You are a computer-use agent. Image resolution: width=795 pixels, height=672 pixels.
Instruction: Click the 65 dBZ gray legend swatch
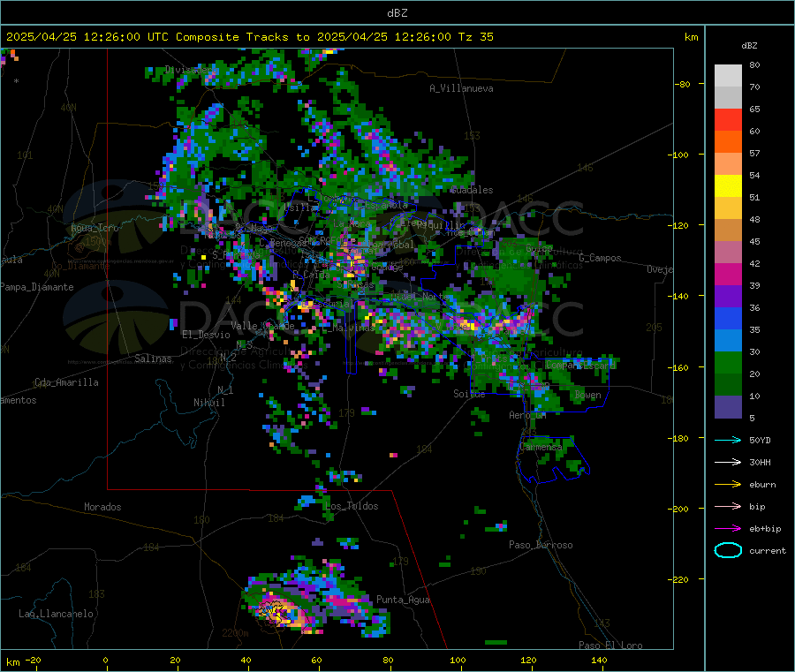coord(728,98)
